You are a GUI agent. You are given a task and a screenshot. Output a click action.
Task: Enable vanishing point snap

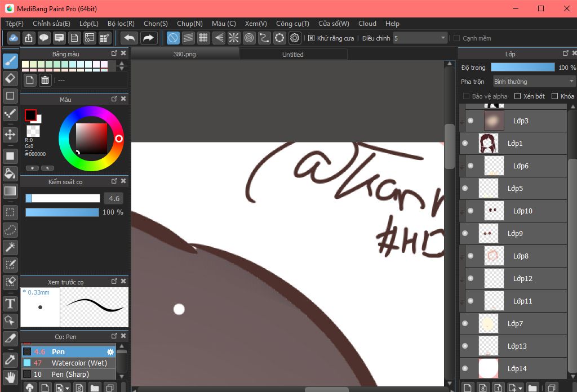[x=219, y=38]
